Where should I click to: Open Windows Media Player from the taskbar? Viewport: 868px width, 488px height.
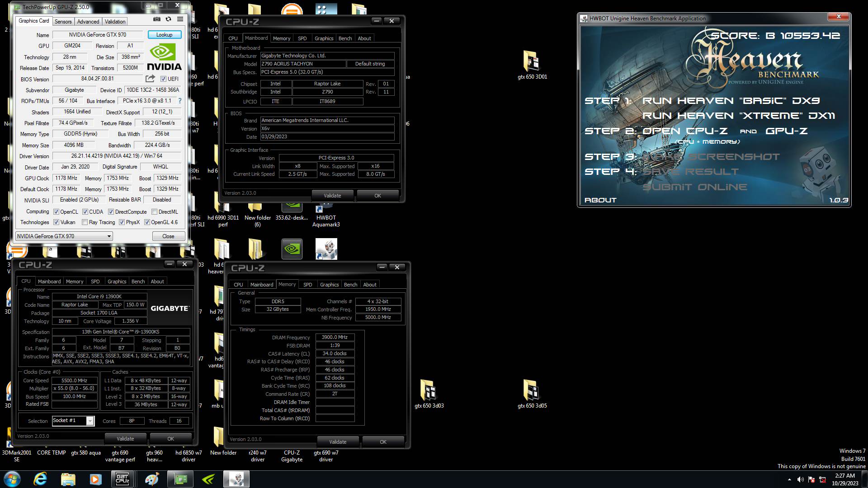click(95, 479)
